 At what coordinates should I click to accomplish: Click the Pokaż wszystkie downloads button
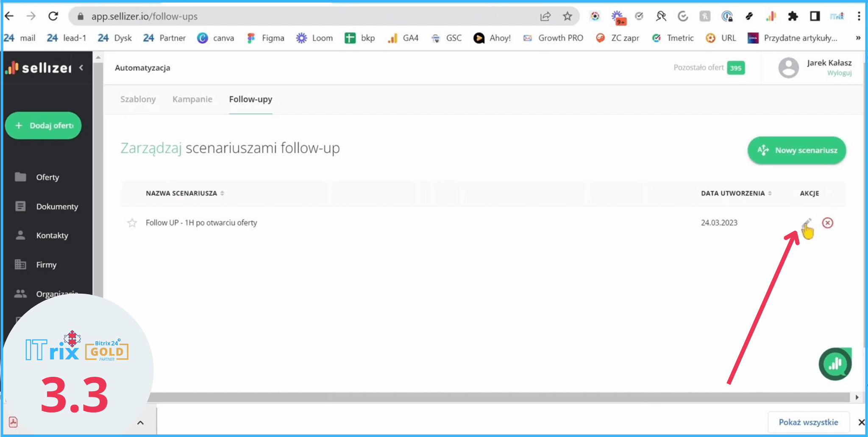tap(808, 422)
